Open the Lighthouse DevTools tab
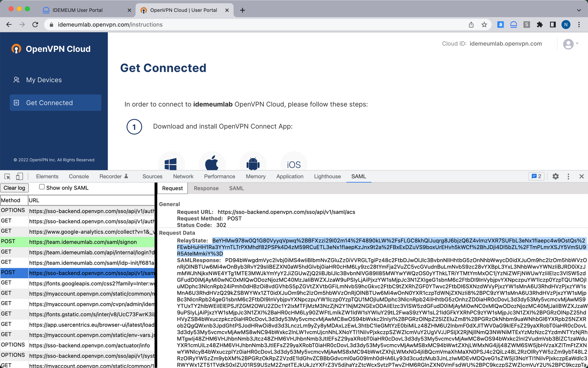 tap(328, 176)
